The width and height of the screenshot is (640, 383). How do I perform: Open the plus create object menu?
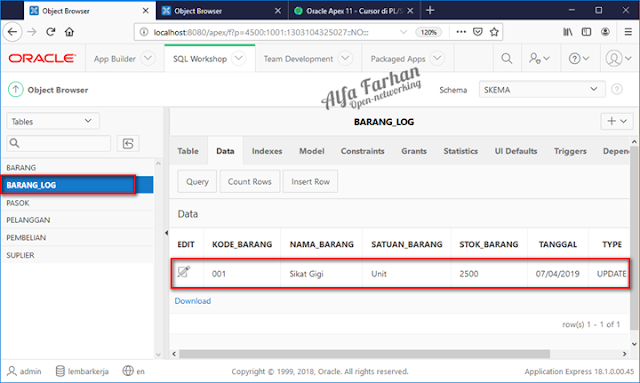point(617,121)
